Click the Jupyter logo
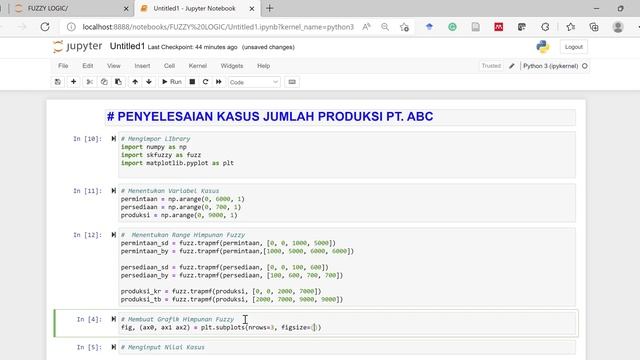Image resolution: width=640 pixels, height=360 pixels. [78, 47]
